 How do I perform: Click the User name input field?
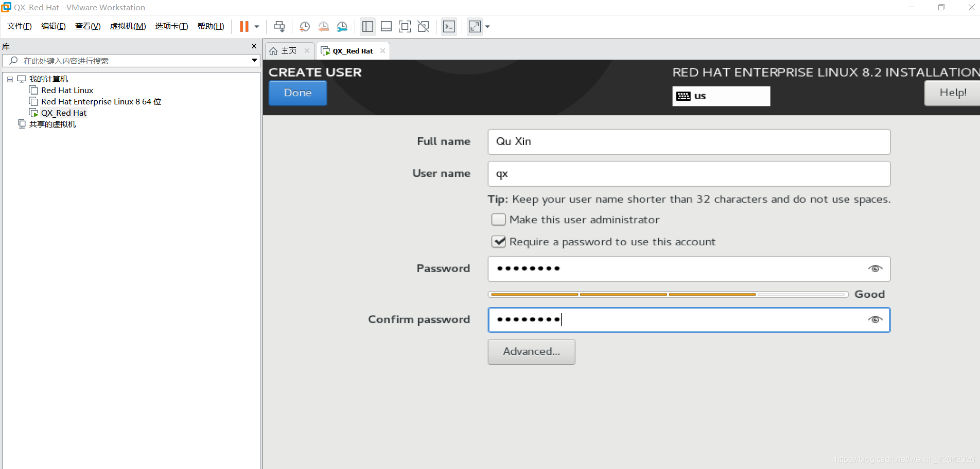(689, 174)
